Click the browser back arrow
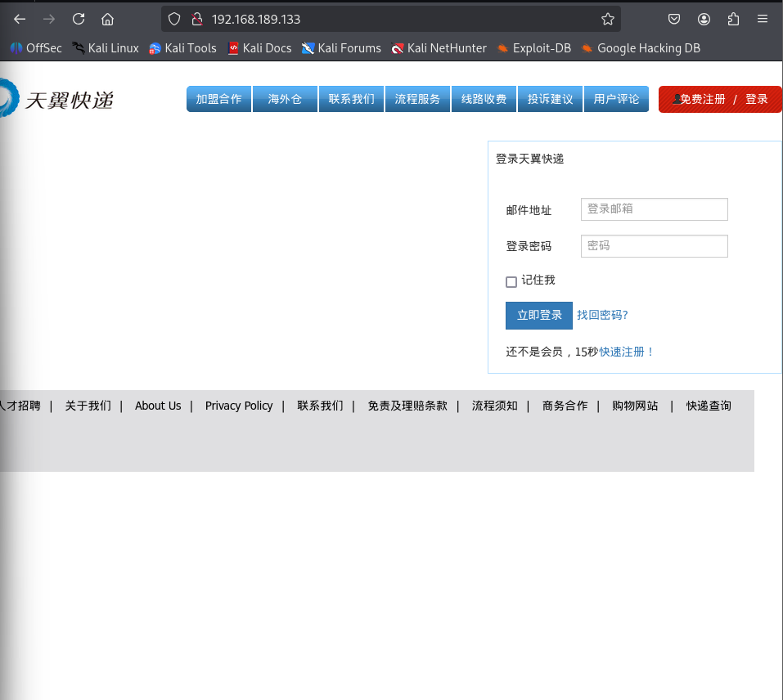783x700 pixels. [x=20, y=18]
